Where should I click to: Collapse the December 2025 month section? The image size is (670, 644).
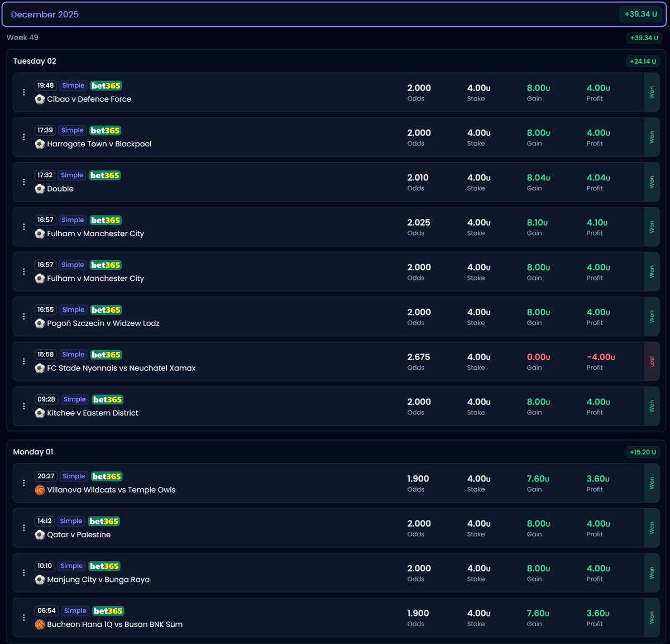pyautogui.click(x=45, y=15)
